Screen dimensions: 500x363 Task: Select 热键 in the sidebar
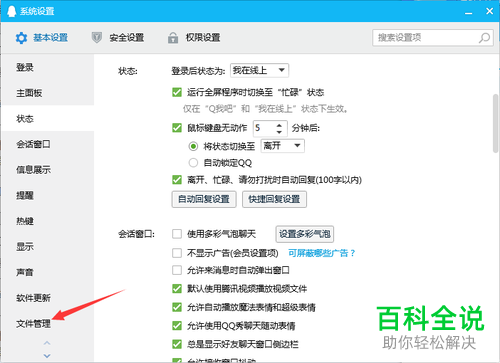point(48,221)
